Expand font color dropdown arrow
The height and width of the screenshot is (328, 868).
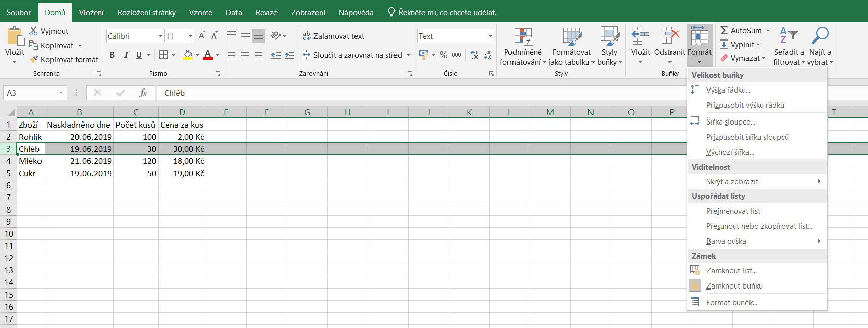point(217,55)
